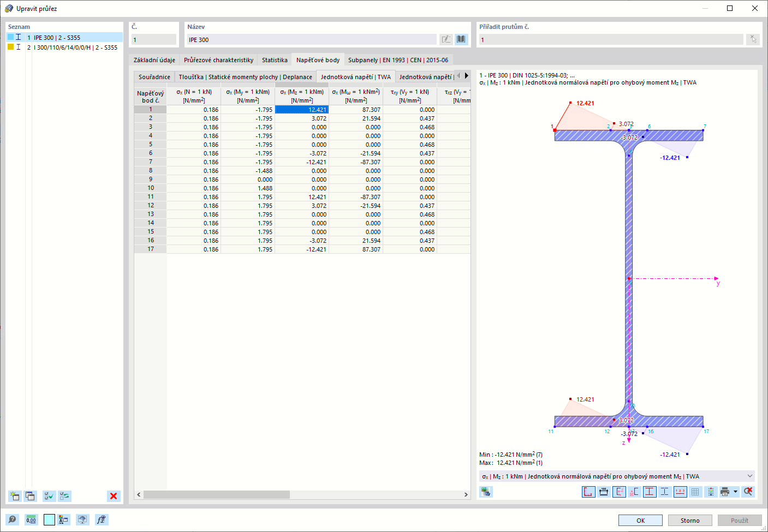Toggle the color scale legend icon
Viewport: 768px width, 532px height.
click(x=711, y=492)
